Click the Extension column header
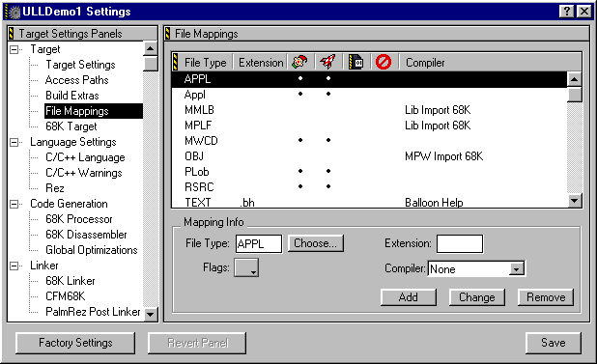Screen dimensions: 597x364 (x=261, y=63)
